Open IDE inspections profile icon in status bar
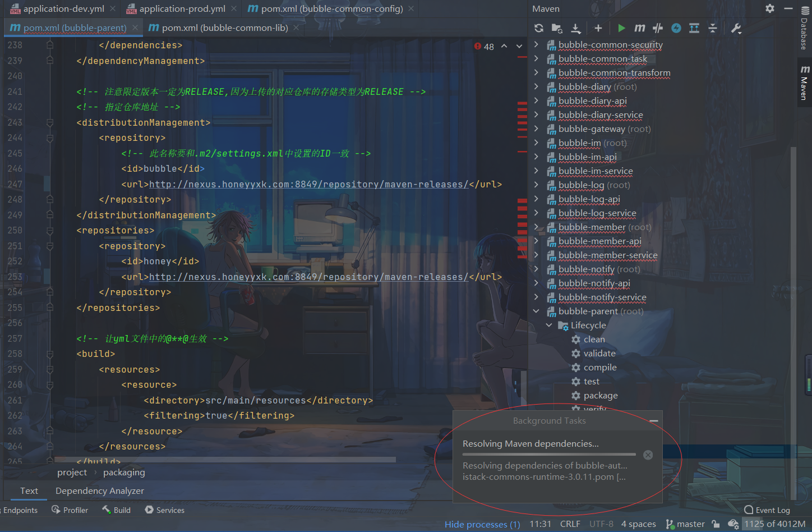Viewport: 812px width, 532px height. click(x=733, y=524)
